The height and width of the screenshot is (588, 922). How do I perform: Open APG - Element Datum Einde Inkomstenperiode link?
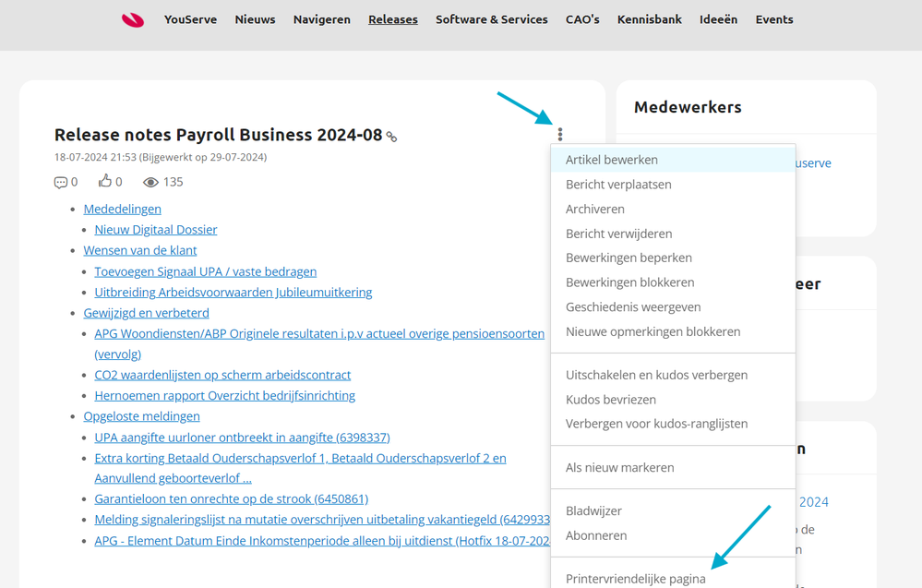(x=322, y=541)
